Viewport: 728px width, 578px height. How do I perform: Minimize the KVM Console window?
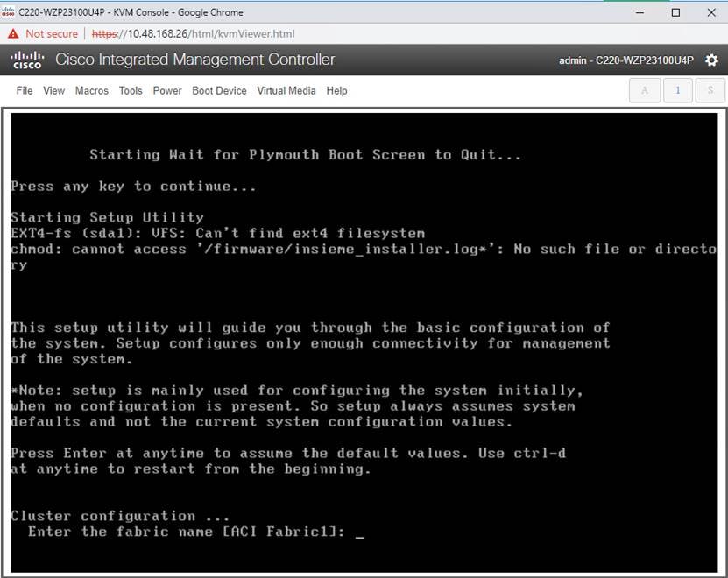640,12
